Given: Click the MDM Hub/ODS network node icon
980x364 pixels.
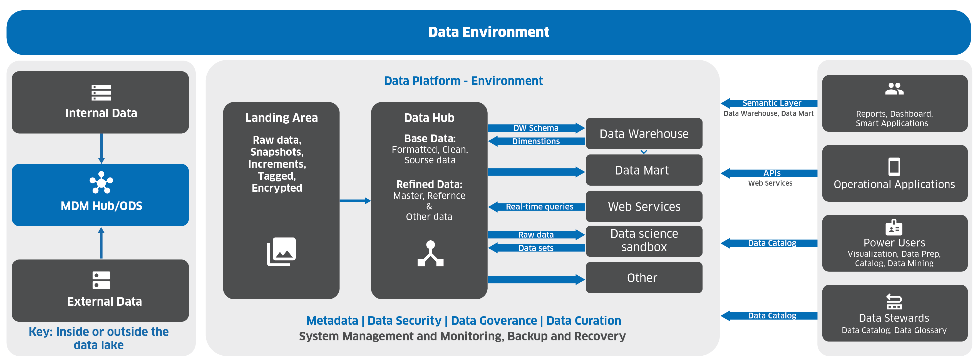Looking at the screenshot, I should tap(101, 183).
